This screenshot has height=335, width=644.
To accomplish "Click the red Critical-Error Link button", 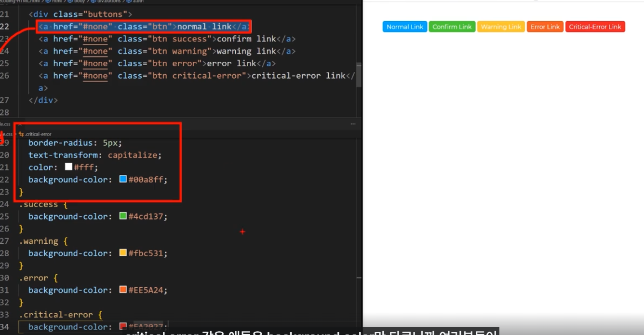I will tap(595, 27).
